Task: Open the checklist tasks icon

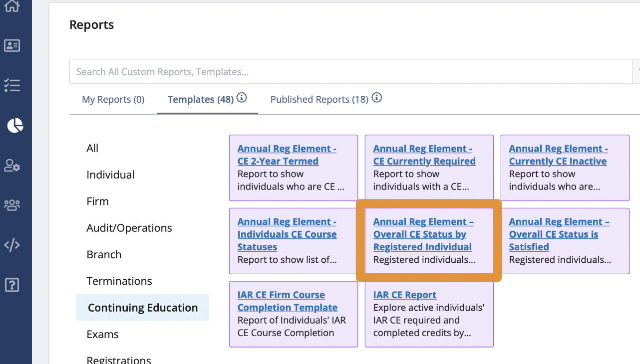Action: tap(12, 85)
